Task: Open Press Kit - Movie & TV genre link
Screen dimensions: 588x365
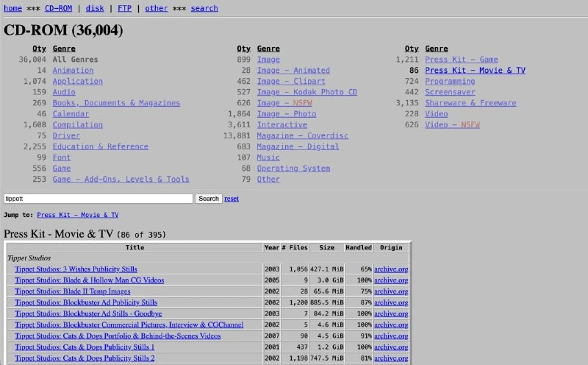Action: click(475, 70)
